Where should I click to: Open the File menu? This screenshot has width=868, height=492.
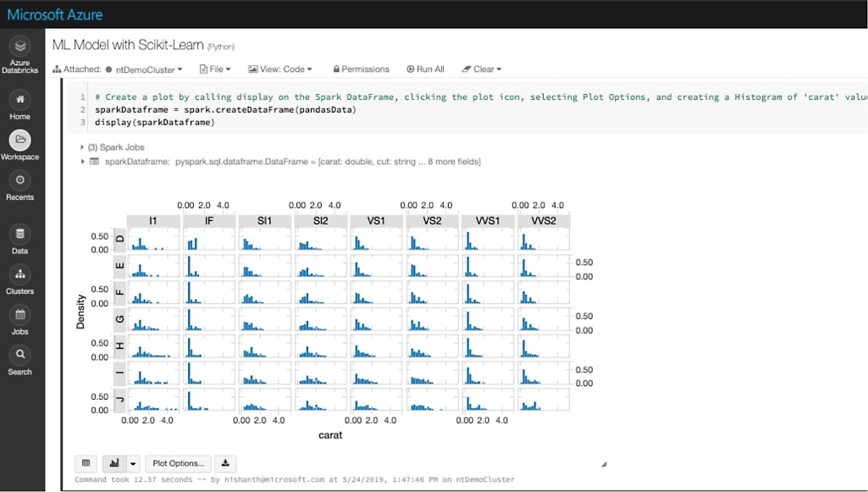(x=214, y=69)
